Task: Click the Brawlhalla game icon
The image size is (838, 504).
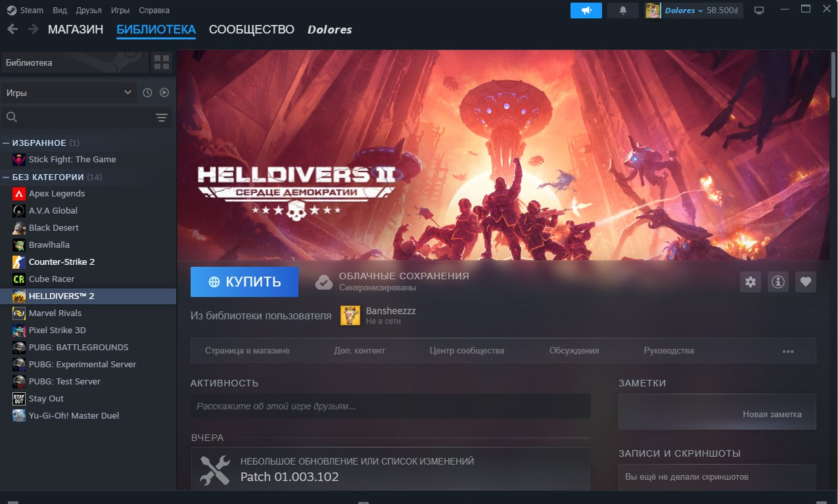Action: (19, 245)
